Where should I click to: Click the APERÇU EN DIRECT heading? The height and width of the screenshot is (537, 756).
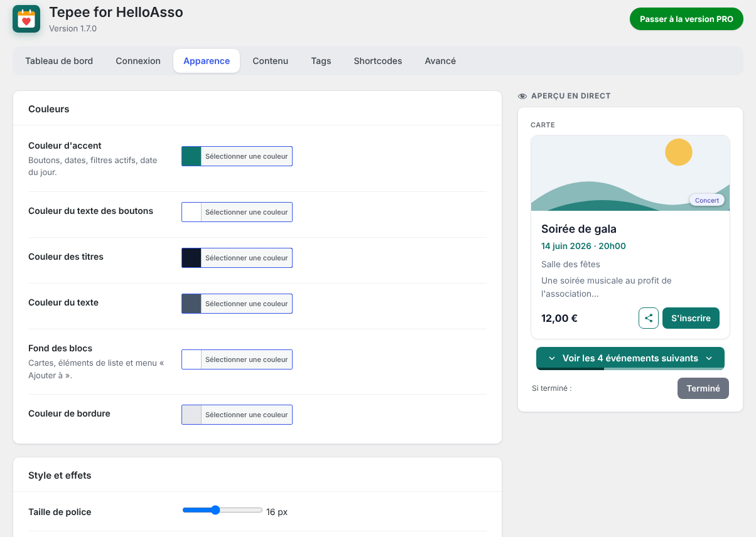tap(571, 96)
